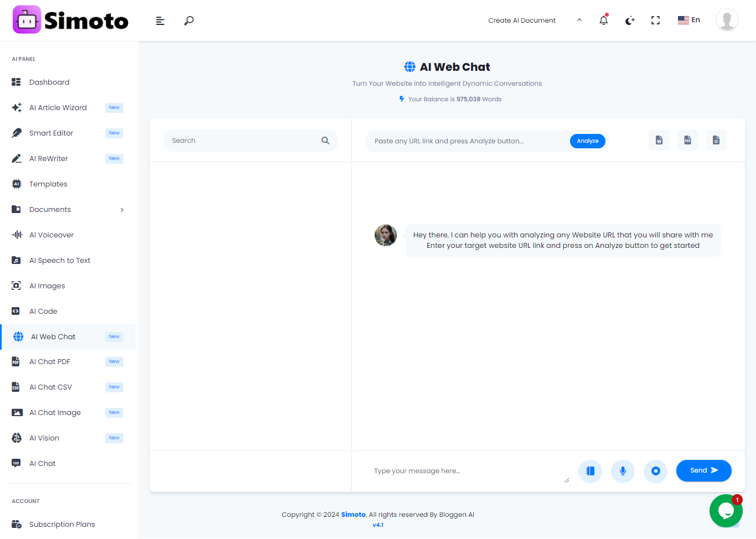Open Templates page
756x539 pixels.
click(48, 184)
